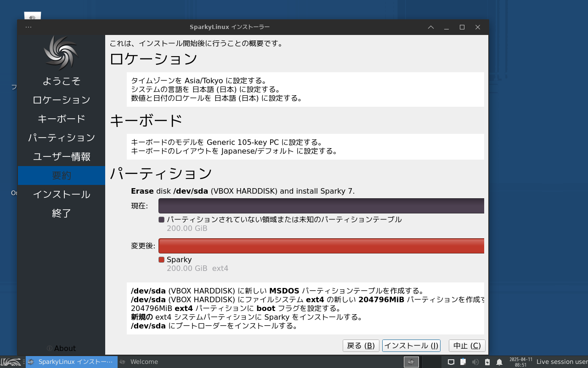
Task: Select the highlighted 要約 sidebar step
Action: coord(62,175)
